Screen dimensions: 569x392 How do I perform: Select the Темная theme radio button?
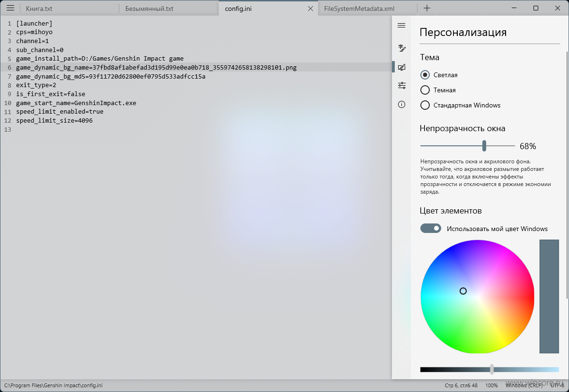tap(425, 90)
